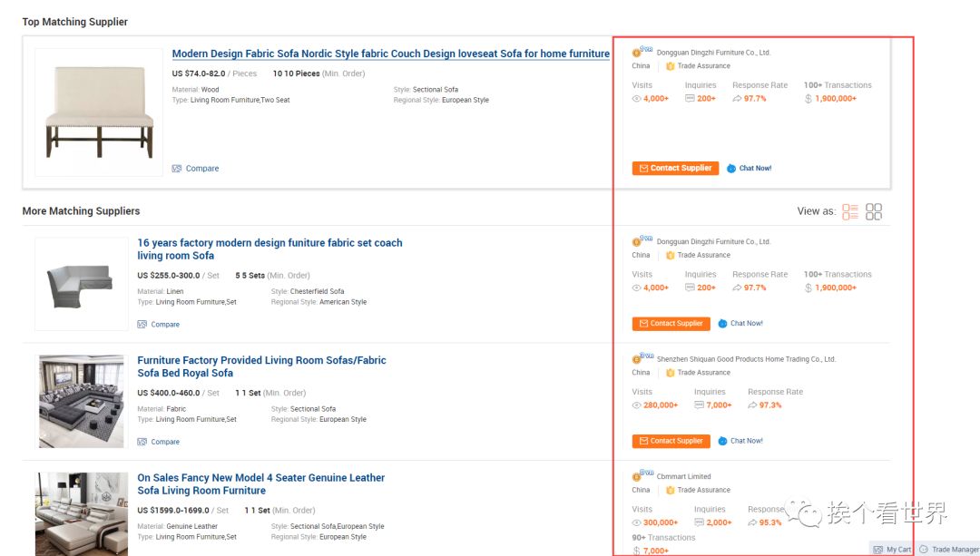Click Chat Now for the 16 years factory sofa

pos(740,324)
